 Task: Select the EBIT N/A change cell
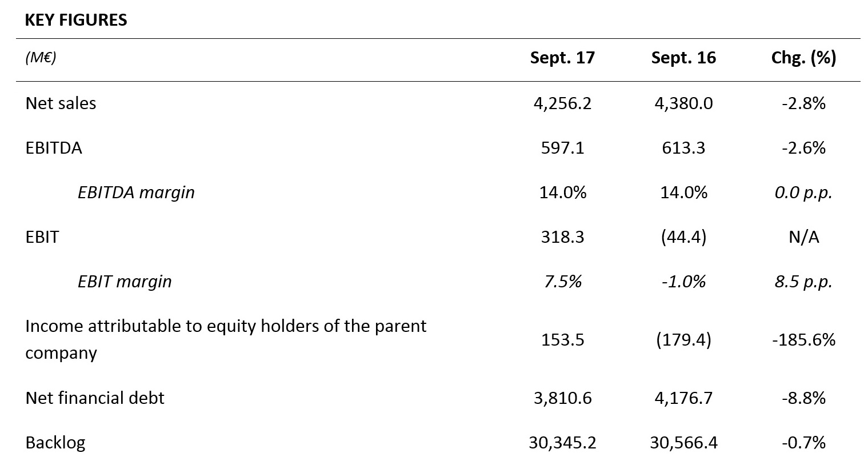803,237
